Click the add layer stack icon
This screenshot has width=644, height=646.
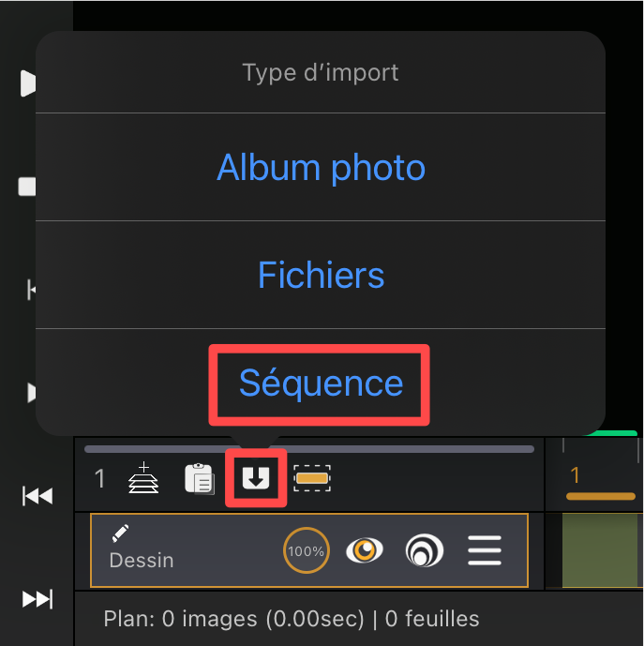[143, 478]
